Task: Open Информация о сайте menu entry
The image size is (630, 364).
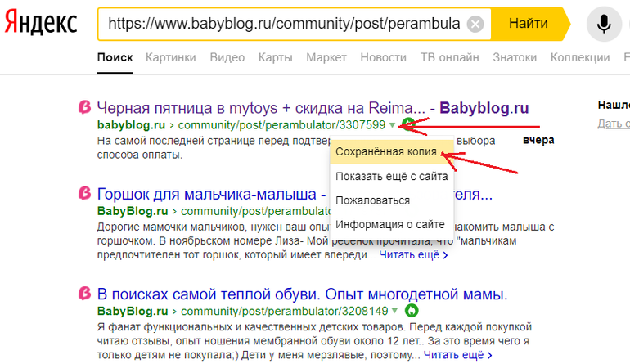Action: [389, 224]
